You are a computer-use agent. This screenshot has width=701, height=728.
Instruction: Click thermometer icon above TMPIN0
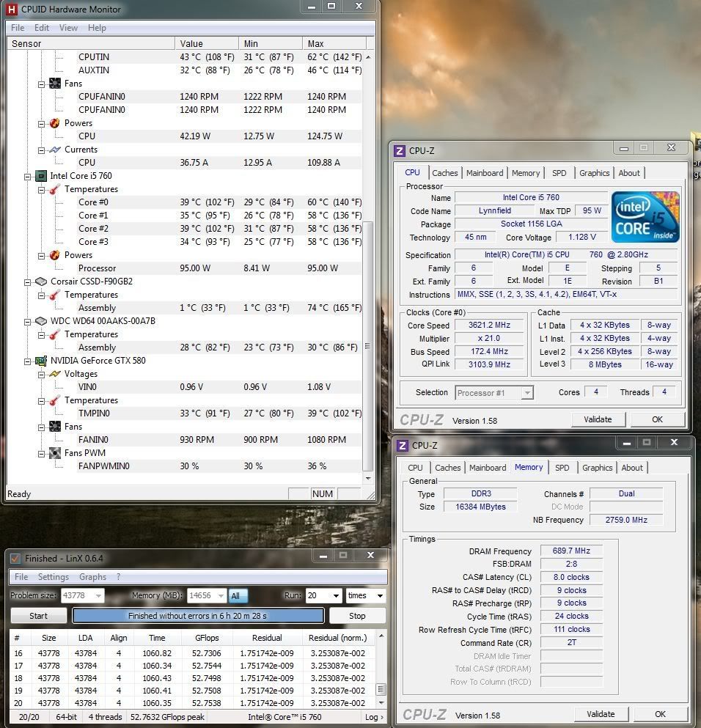55,400
